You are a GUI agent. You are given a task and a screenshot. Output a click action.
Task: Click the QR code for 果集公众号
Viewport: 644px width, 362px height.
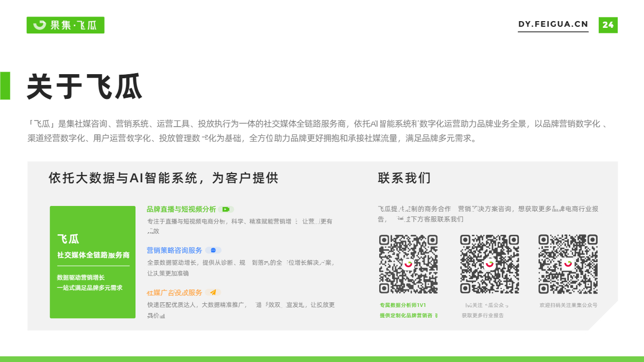tap(568, 264)
